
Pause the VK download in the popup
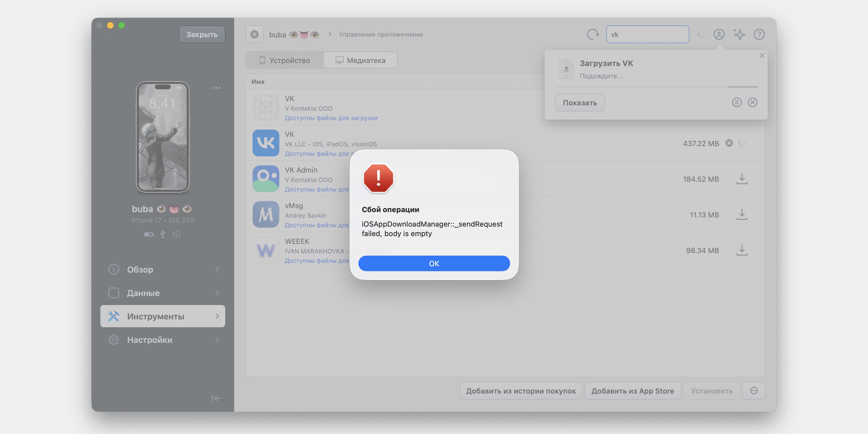coord(737,102)
